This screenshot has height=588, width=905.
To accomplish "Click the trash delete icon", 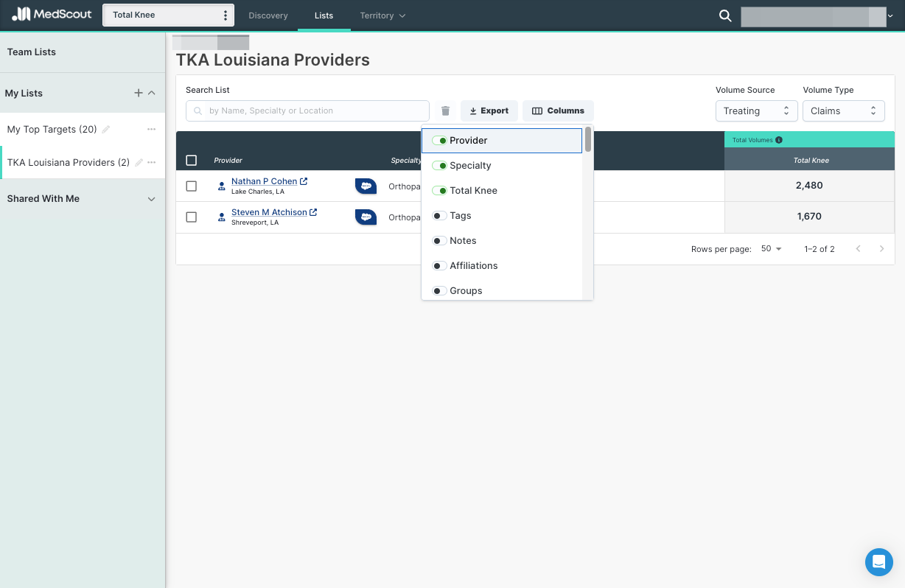I will (x=445, y=111).
